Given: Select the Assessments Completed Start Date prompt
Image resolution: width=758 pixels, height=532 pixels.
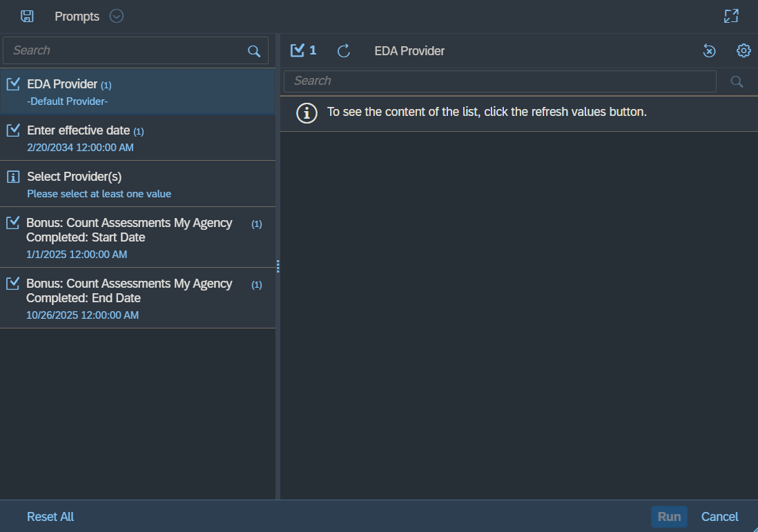Looking at the screenshot, I should click(x=137, y=237).
